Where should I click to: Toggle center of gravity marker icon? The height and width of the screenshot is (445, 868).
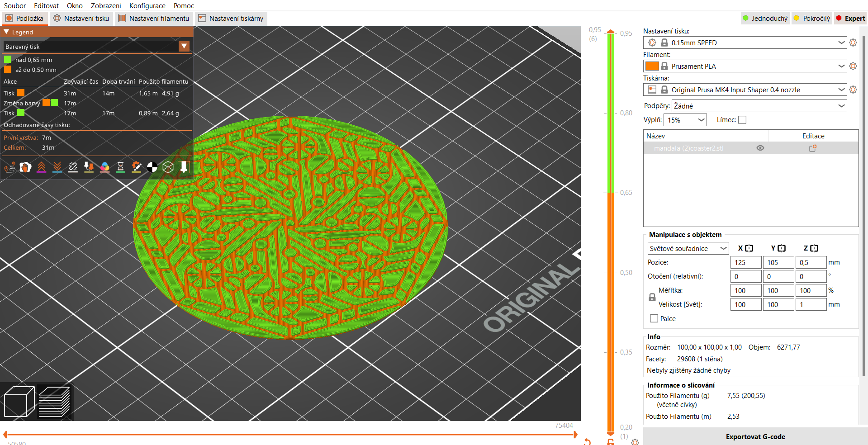[x=152, y=167]
